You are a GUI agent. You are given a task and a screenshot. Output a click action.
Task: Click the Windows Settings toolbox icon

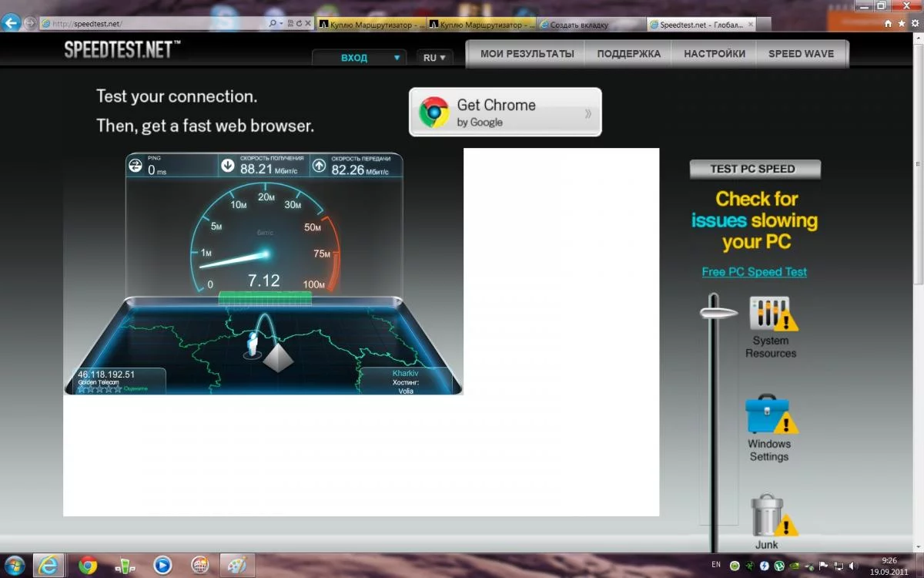771,415
